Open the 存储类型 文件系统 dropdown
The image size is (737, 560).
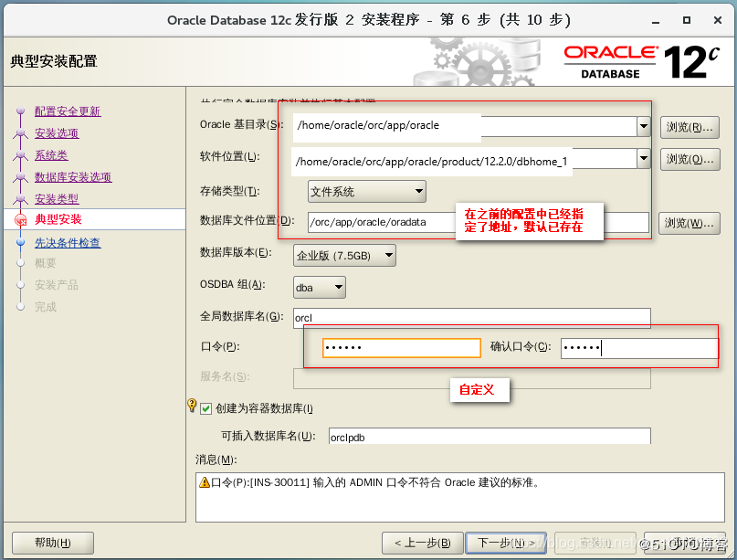pyautogui.click(x=367, y=191)
